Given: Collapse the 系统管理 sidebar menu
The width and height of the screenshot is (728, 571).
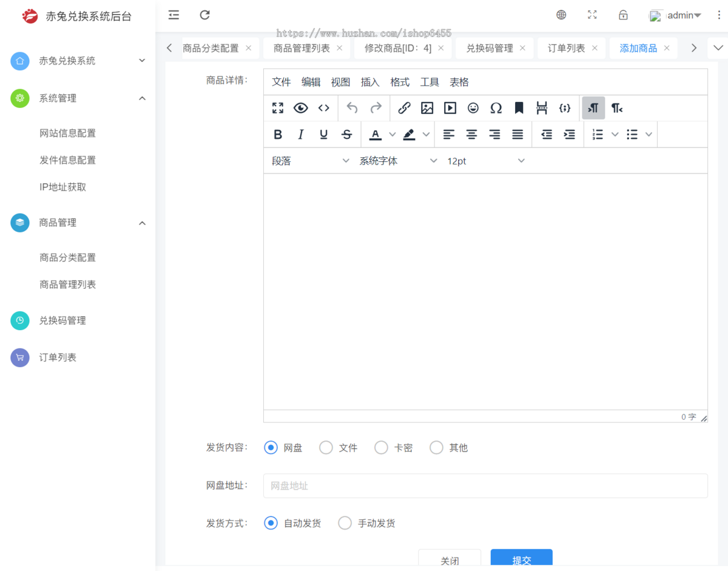Looking at the screenshot, I should coord(78,98).
